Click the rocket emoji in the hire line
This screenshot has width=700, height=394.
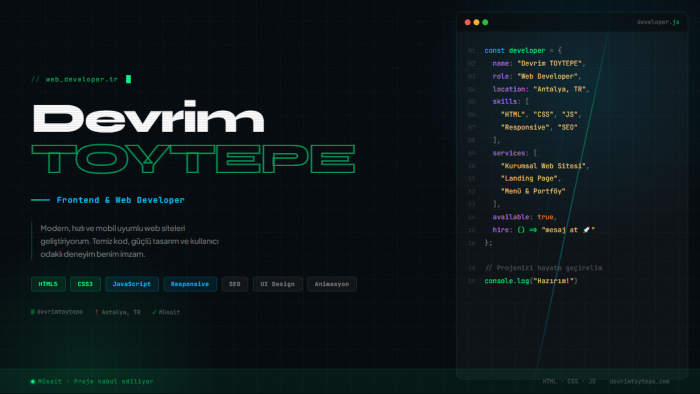point(586,230)
